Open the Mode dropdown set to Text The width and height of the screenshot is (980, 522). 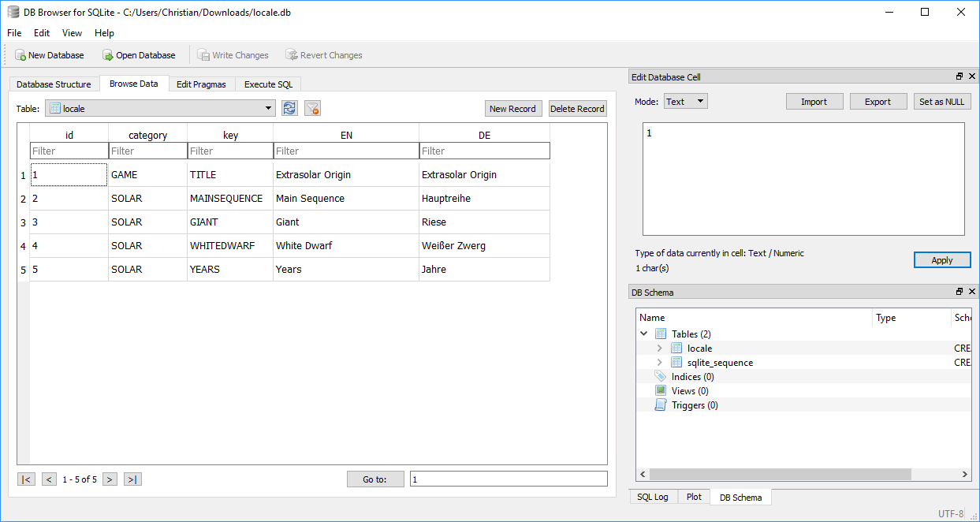point(685,102)
